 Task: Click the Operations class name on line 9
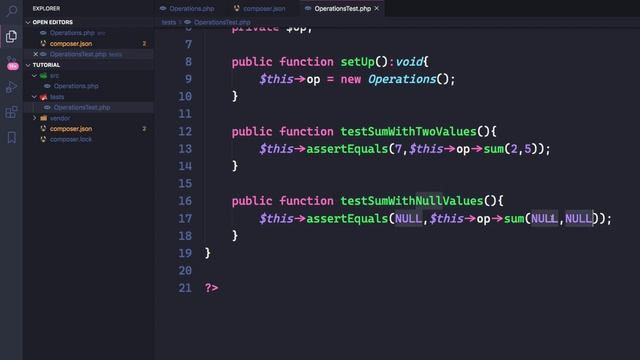[x=402, y=79]
